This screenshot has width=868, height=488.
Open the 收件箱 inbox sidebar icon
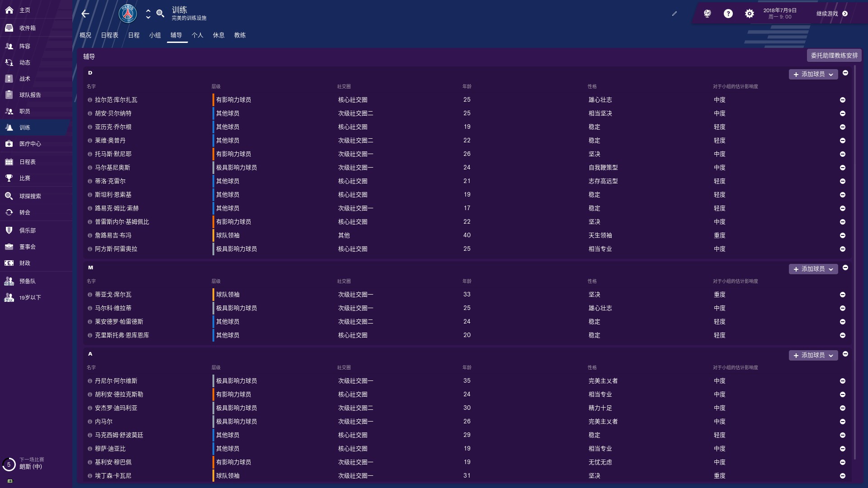(9, 28)
